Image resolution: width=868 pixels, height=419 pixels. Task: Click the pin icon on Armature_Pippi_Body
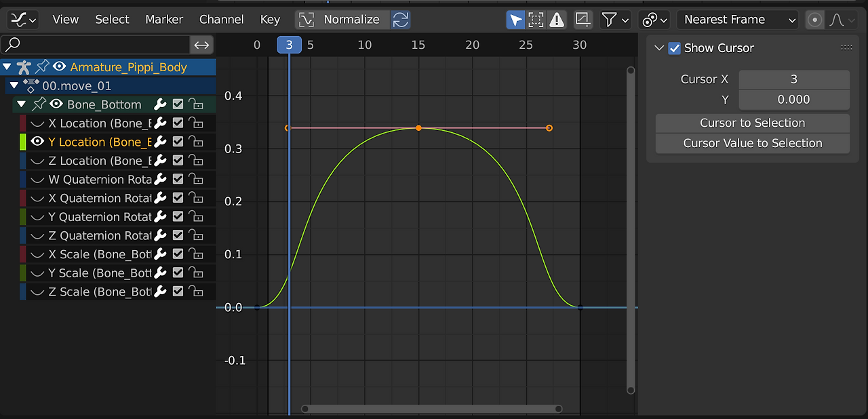[43, 66]
